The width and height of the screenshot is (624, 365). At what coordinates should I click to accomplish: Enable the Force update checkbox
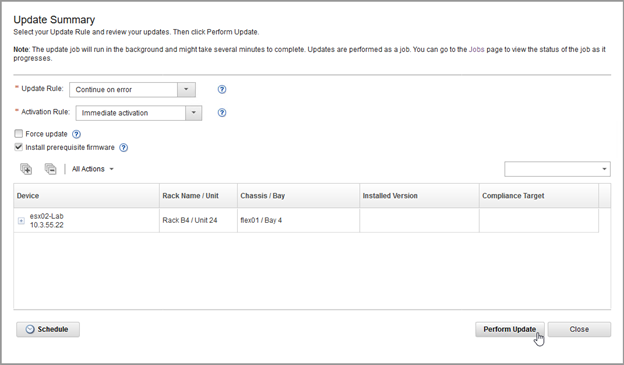tap(18, 134)
